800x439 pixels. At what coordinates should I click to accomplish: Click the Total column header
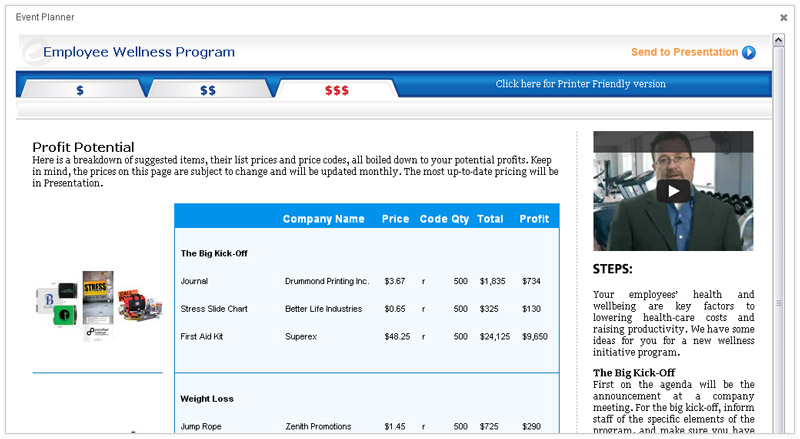coord(490,219)
